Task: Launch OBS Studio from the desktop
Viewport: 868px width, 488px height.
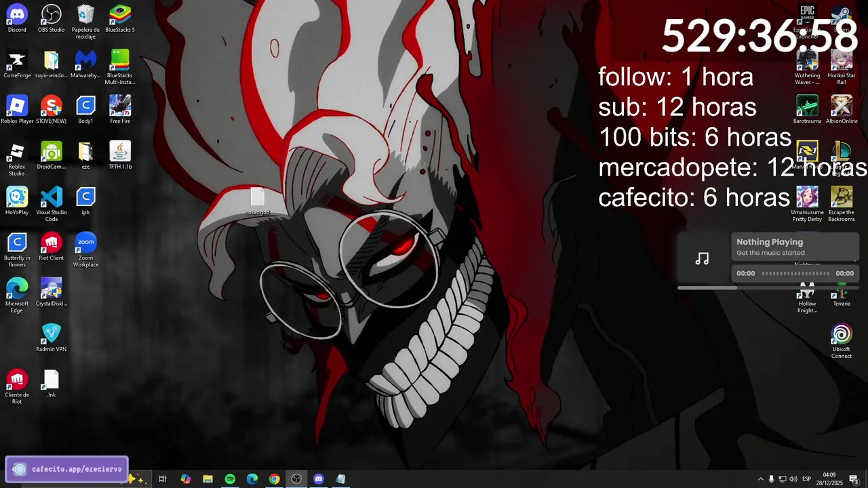Action: tap(52, 18)
